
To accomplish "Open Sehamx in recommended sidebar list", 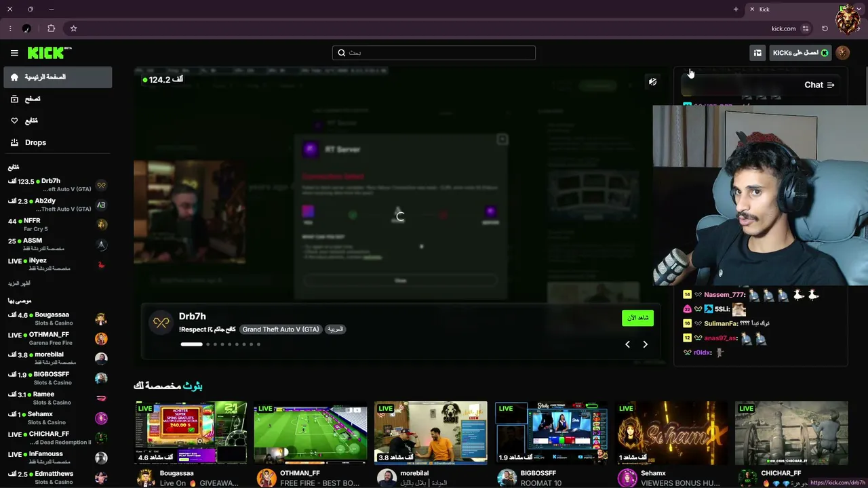I will [x=58, y=418].
